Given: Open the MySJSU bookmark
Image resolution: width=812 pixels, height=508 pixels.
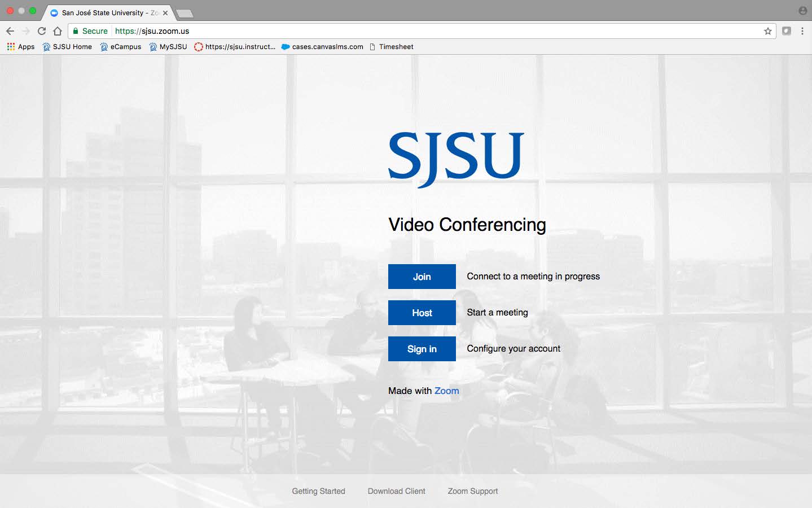Looking at the screenshot, I should pos(168,47).
